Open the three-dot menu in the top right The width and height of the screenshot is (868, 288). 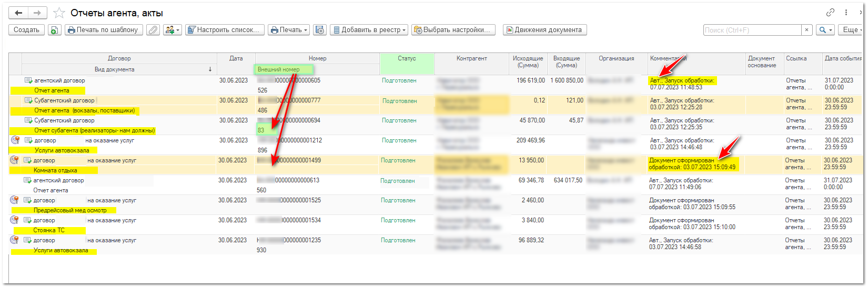[846, 13]
